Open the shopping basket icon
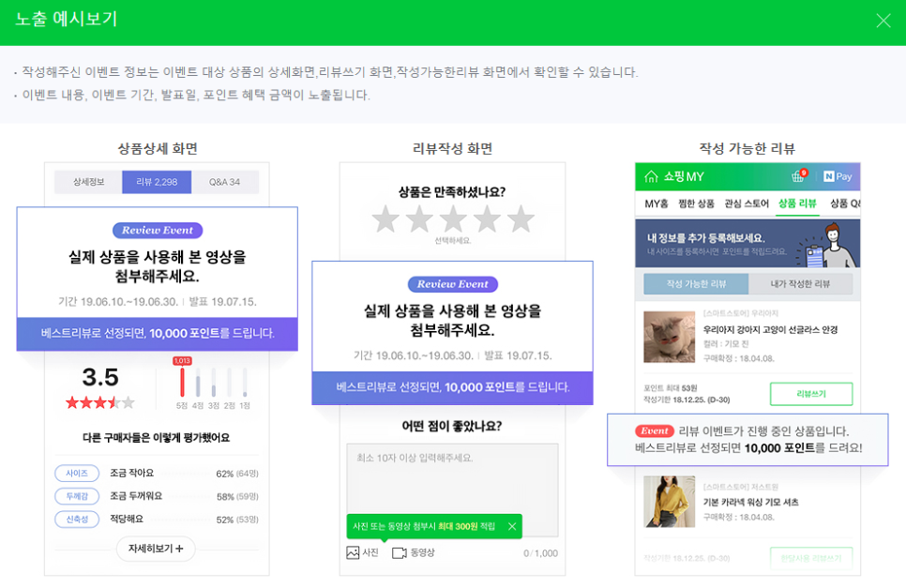The height and width of the screenshot is (588, 906). coord(798,176)
